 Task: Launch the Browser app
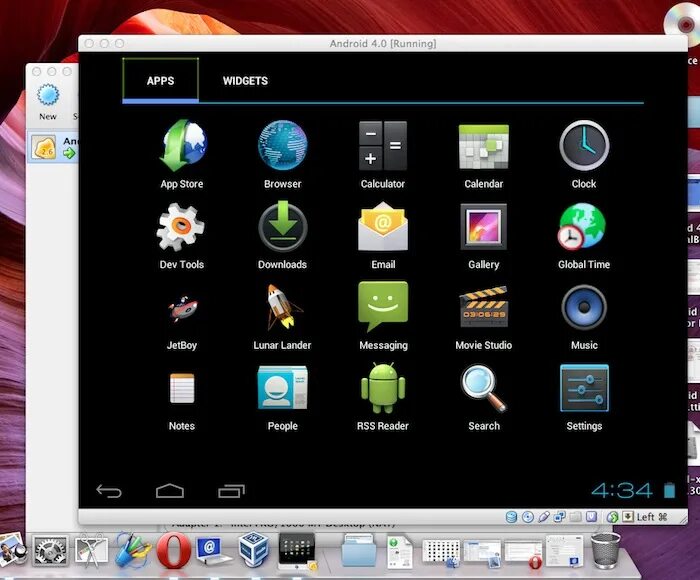click(x=283, y=154)
